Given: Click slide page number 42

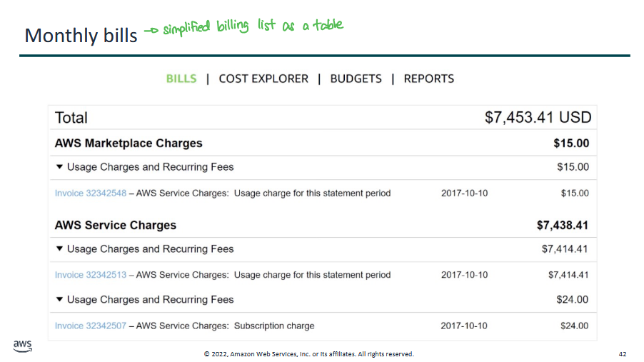Looking at the screenshot, I should pos(622,354).
